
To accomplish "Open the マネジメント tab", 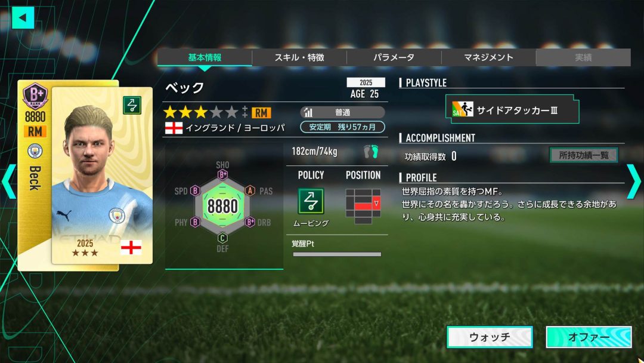I will [x=488, y=57].
